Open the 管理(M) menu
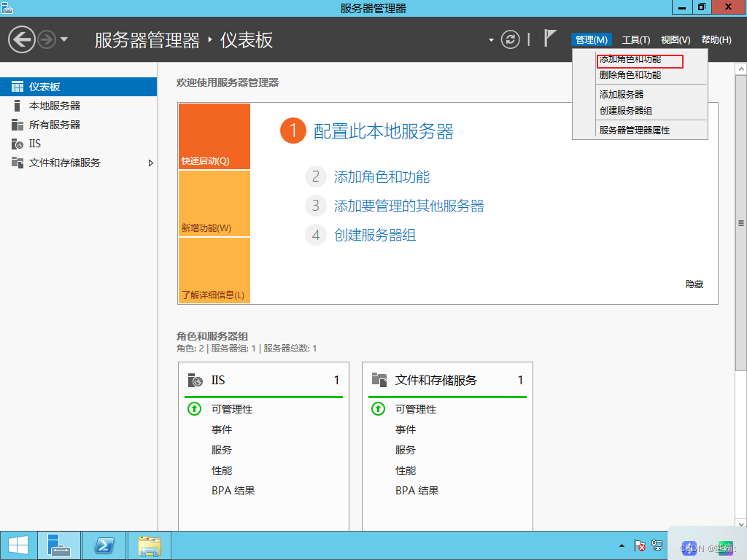This screenshot has height=560, width=747. coord(591,39)
